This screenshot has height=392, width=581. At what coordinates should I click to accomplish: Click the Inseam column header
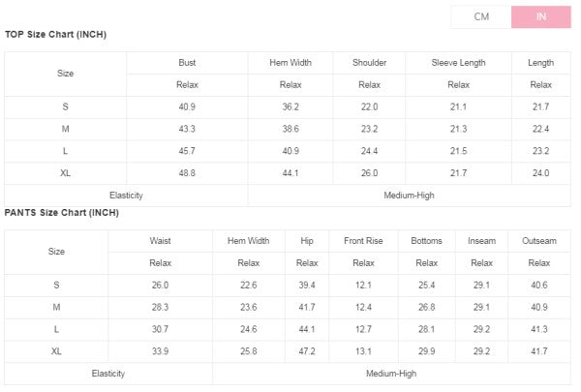481,240
